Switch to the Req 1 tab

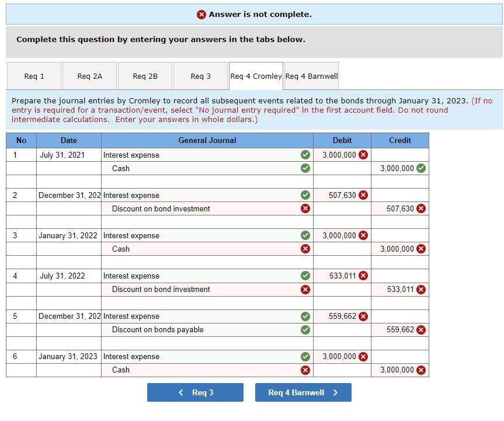tap(34, 75)
